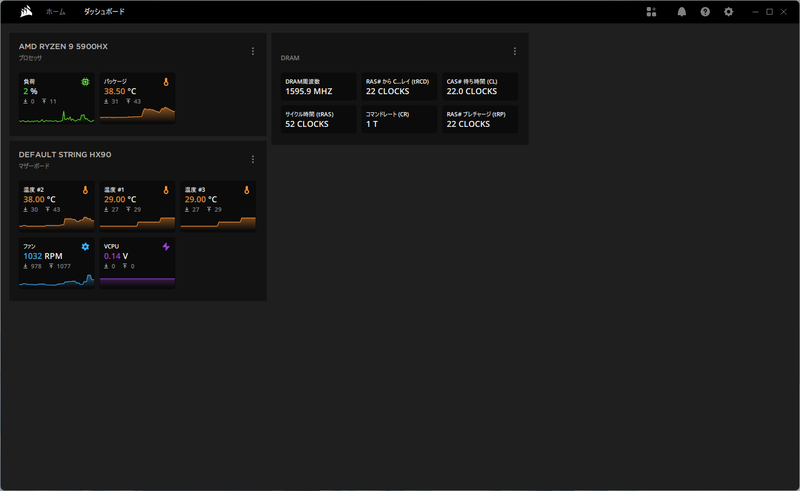
Task: Click the マザーボード subtitle
Action: [34, 166]
